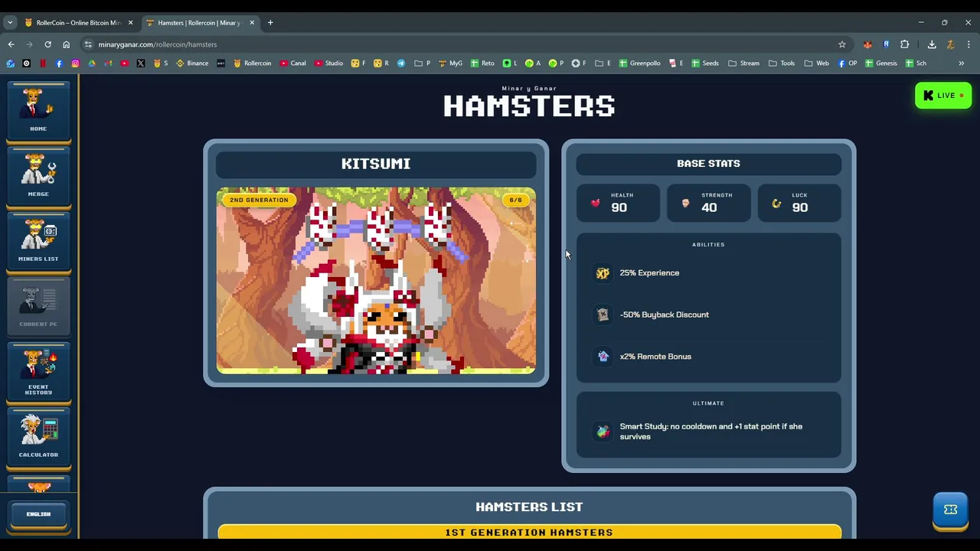Image resolution: width=980 pixels, height=551 pixels.
Task: Open the Extensions puzzle menu
Action: (904, 44)
